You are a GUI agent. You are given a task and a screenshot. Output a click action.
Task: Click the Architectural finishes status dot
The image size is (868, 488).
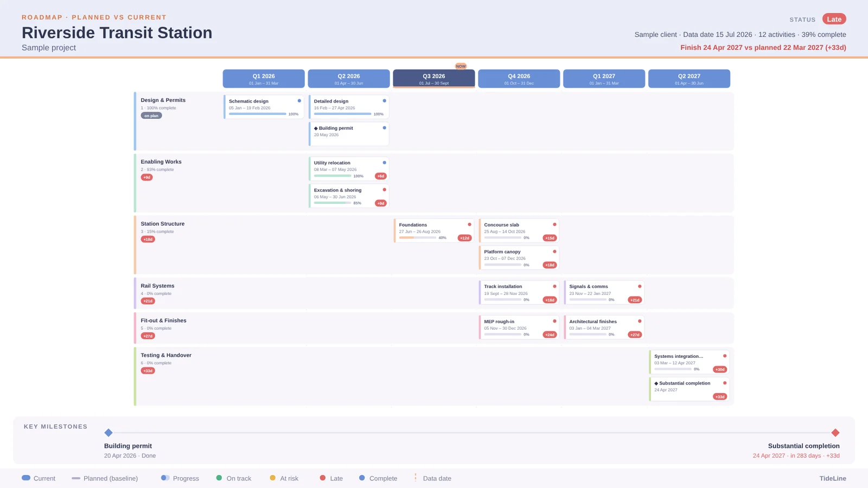[x=640, y=321]
